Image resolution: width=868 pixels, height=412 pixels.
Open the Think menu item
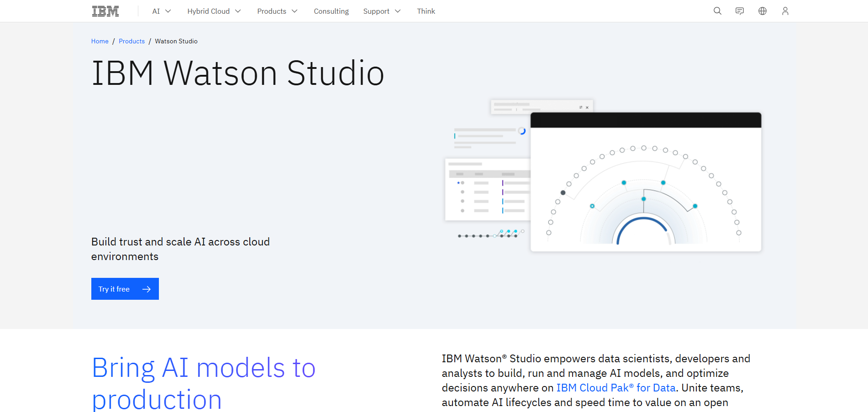pos(426,11)
